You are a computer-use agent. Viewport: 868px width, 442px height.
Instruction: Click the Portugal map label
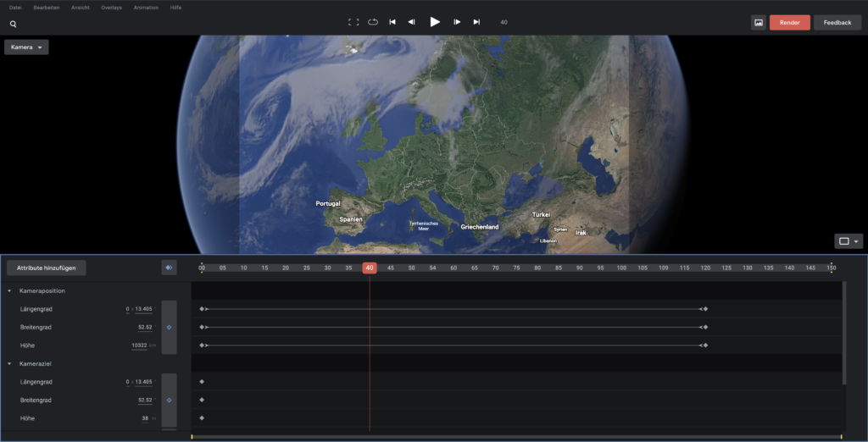(x=328, y=203)
